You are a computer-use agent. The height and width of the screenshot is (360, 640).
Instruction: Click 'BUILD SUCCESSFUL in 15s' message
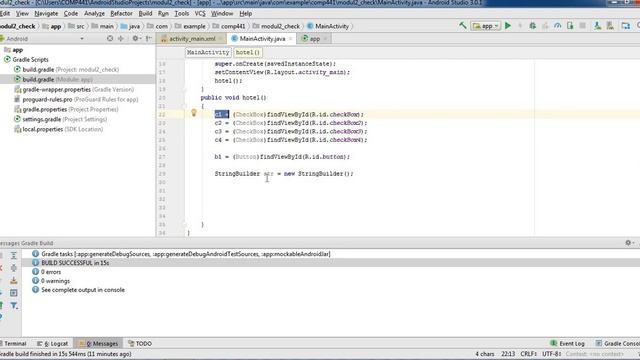click(x=75, y=263)
